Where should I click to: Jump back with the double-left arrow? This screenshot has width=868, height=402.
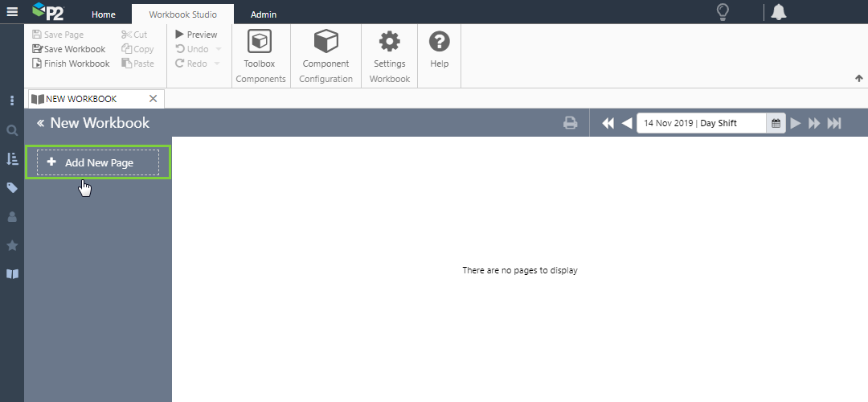(x=608, y=123)
